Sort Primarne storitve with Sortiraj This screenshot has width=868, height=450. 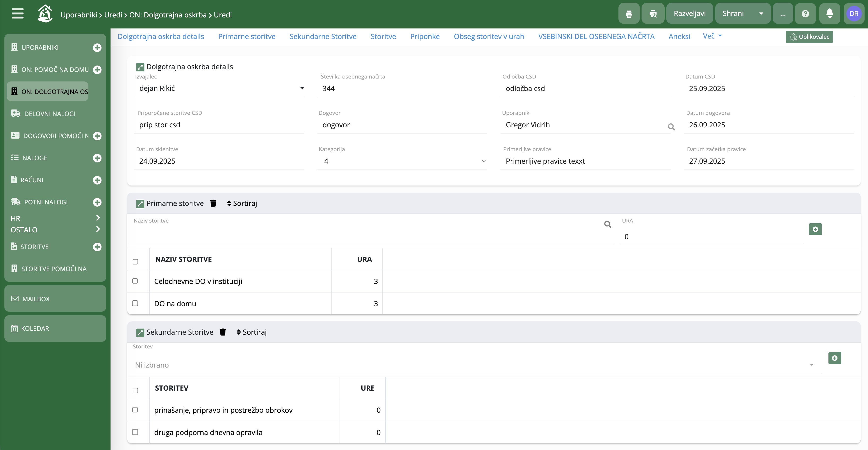pyautogui.click(x=242, y=203)
